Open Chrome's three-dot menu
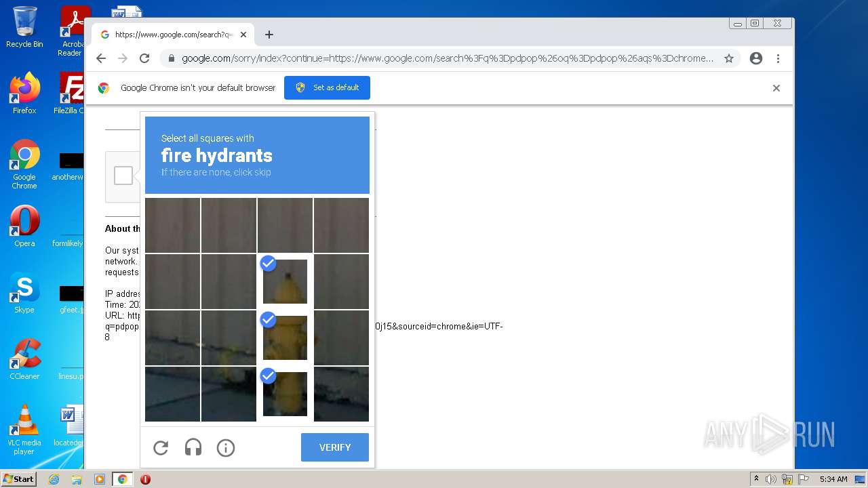868x488 pixels. point(778,58)
